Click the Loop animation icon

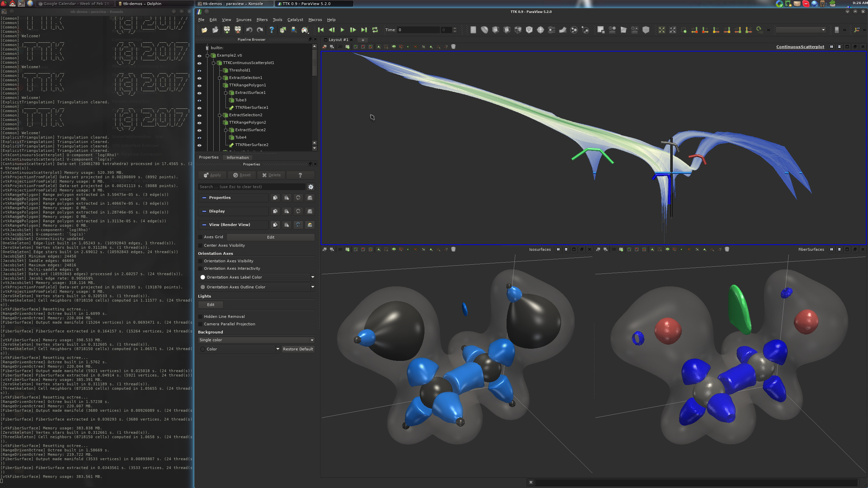coord(375,30)
